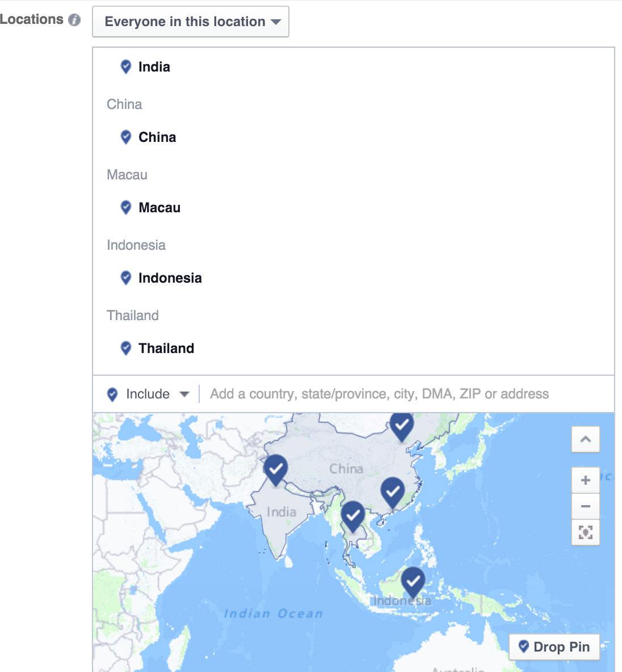The width and height of the screenshot is (622, 672).
Task: Open the Everyone in this location dropdown
Action: 191,22
